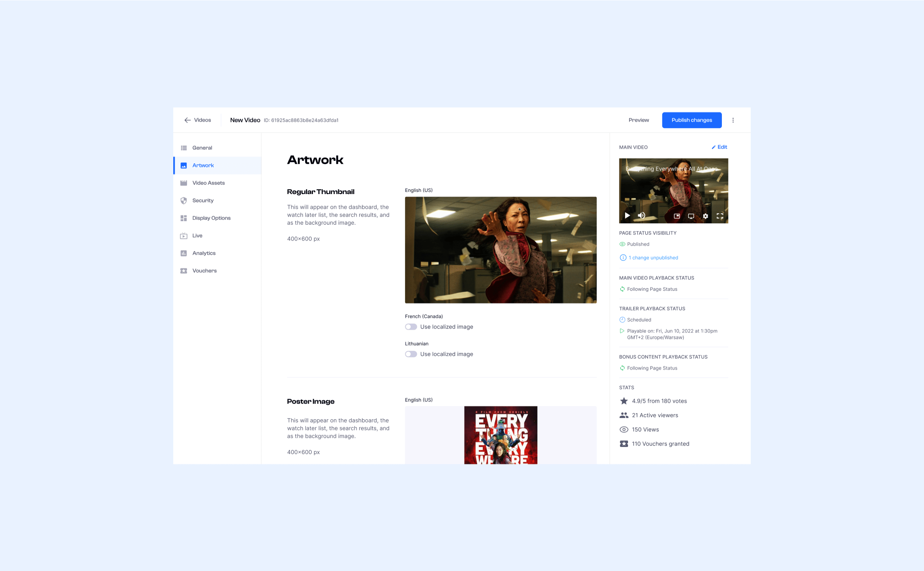Viewport: 924px width, 571px height.
Task: Open the three-dot more options menu
Action: 733,120
